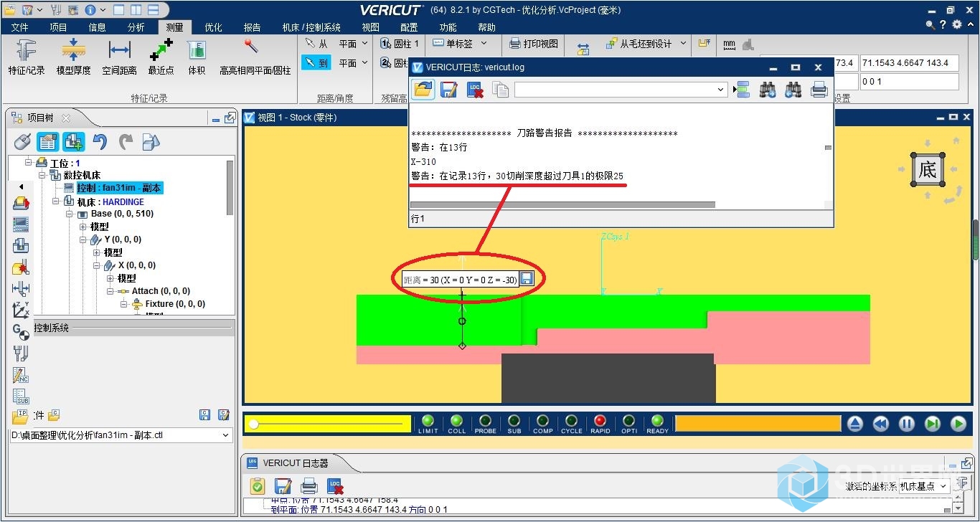The image size is (980, 522).
Task: Toggle the COLL status light
Action: tap(456, 424)
